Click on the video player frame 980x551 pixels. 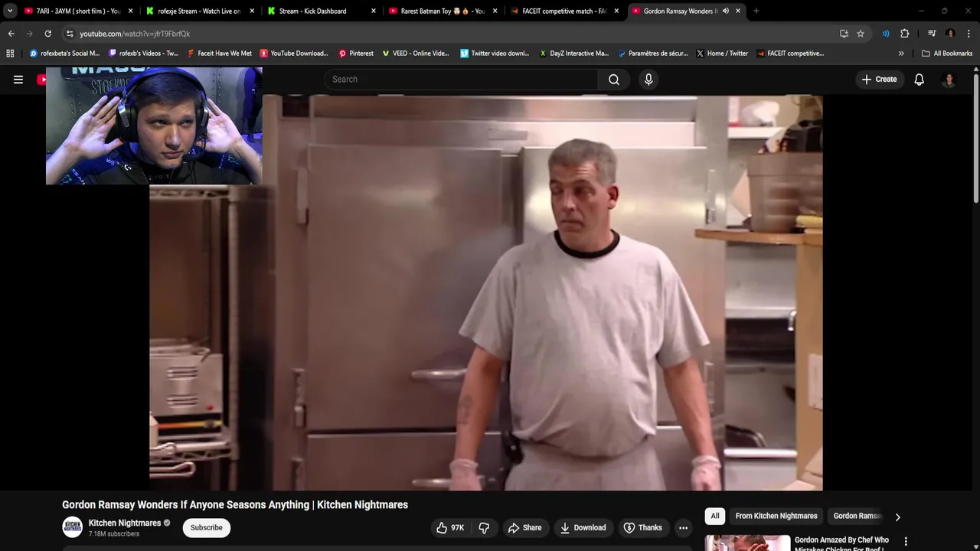point(486,292)
